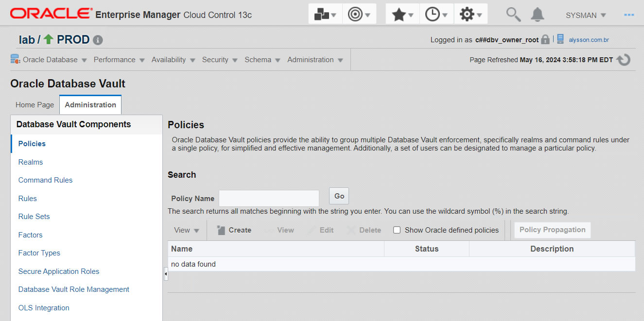Open Database Vault Role Management
The image size is (644, 321).
click(x=74, y=289)
